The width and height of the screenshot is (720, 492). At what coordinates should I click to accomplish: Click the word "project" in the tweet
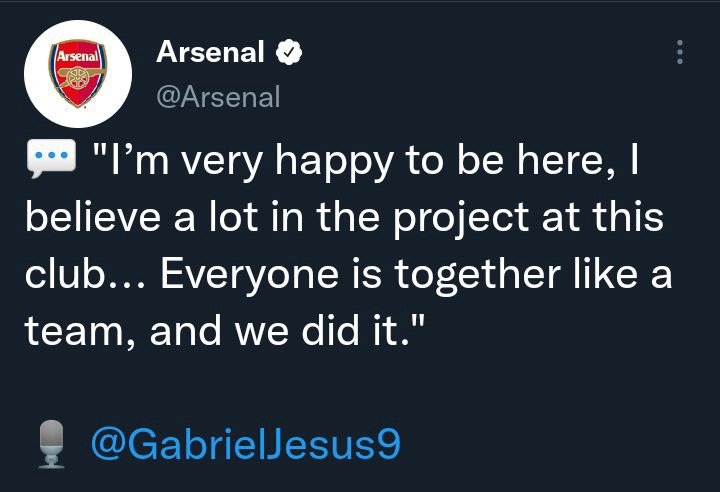pos(461,220)
